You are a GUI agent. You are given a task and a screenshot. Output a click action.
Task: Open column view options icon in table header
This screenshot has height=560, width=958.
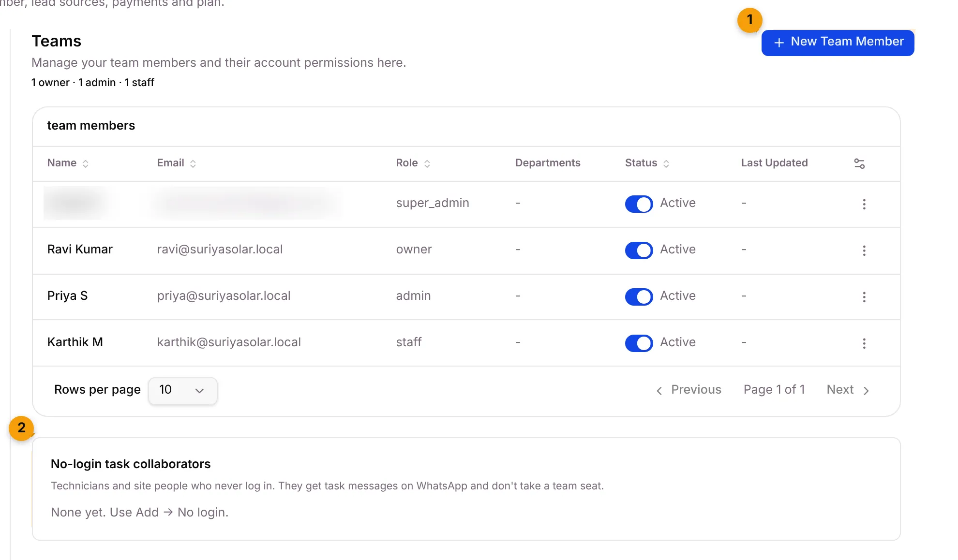click(859, 163)
